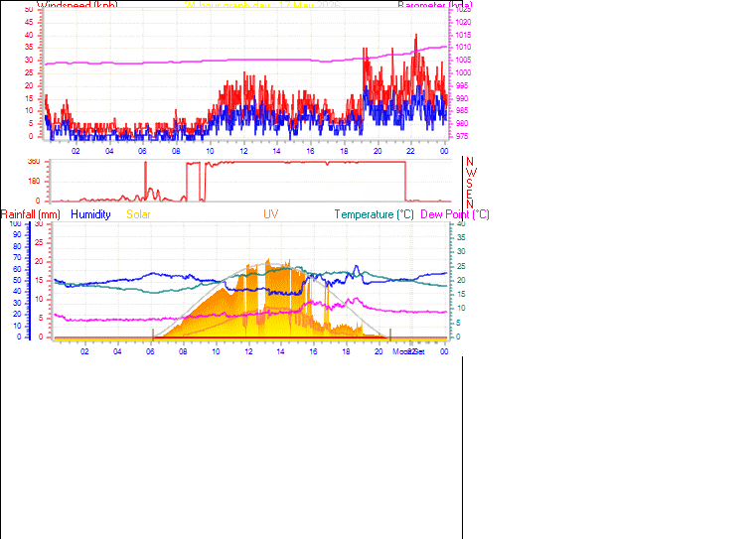The width and height of the screenshot is (756, 539).
Task: Click the '1015' barometer axis value
Action: tap(463, 35)
